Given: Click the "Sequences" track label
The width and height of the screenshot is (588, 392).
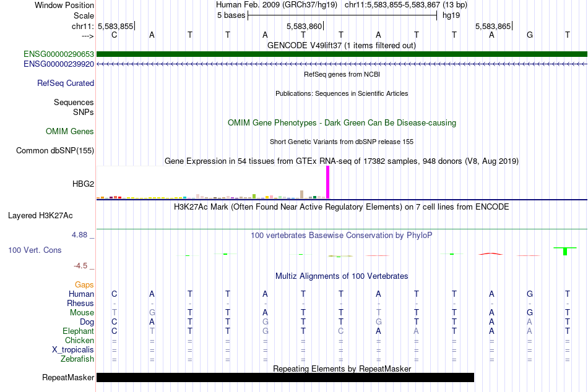Looking at the screenshot, I should click(x=74, y=102).
